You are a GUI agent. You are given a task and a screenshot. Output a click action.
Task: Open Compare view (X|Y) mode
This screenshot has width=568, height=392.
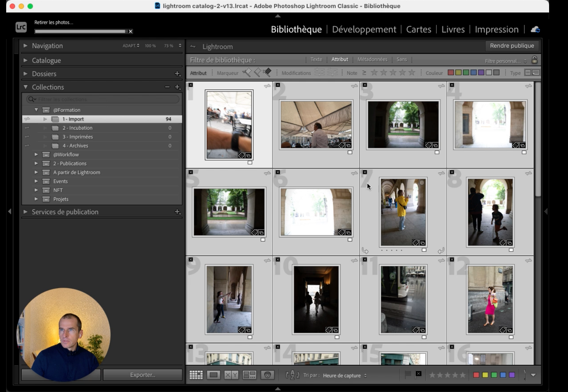pos(231,375)
